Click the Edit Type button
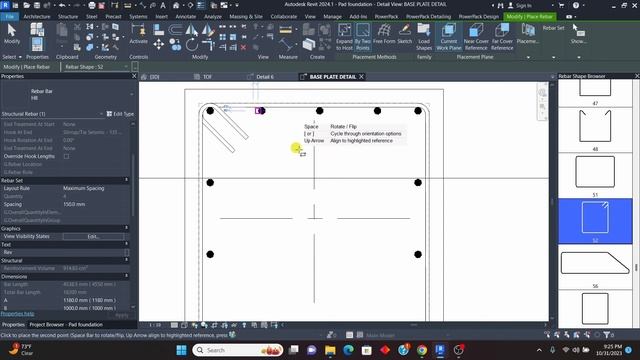Viewport: 640px width, 360px height. (x=120, y=114)
